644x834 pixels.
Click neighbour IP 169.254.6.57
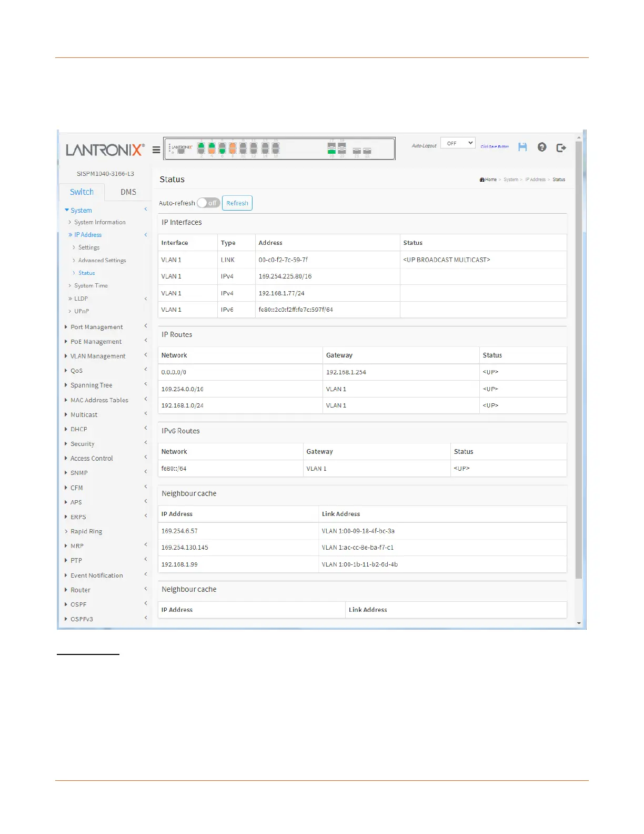point(179,531)
